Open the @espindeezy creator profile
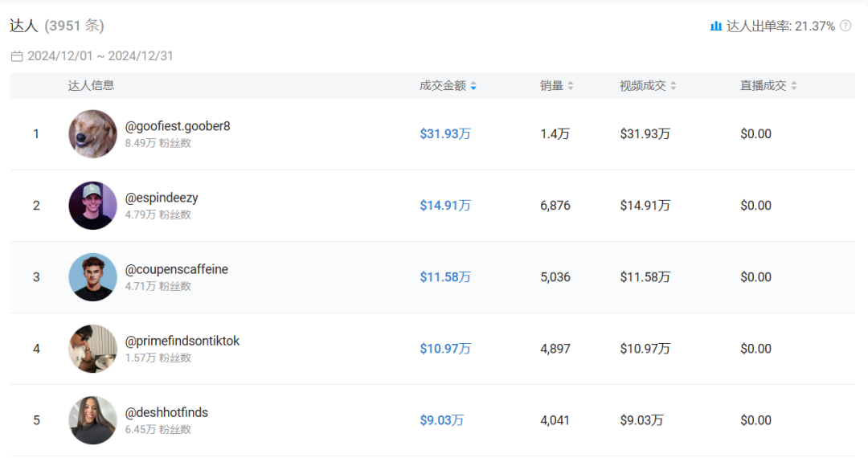The width and height of the screenshot is (868, 458). [x=162, y=198]
